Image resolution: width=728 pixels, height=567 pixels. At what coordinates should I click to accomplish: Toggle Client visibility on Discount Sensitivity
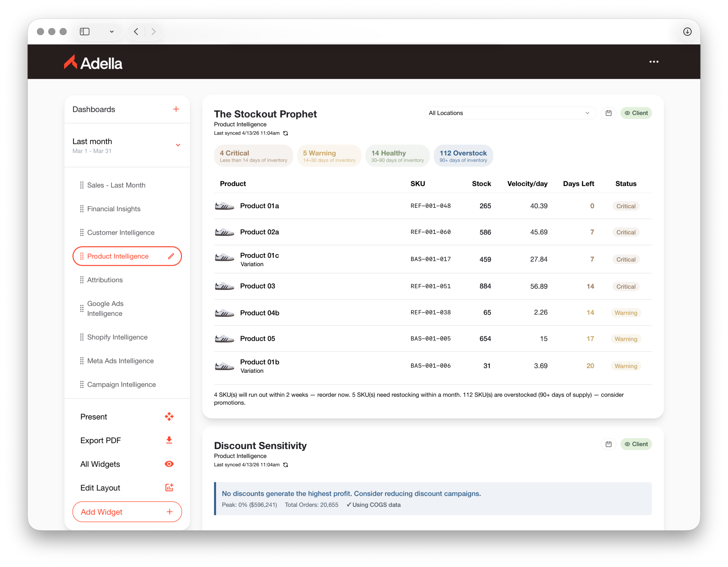(x=636, y=444)
